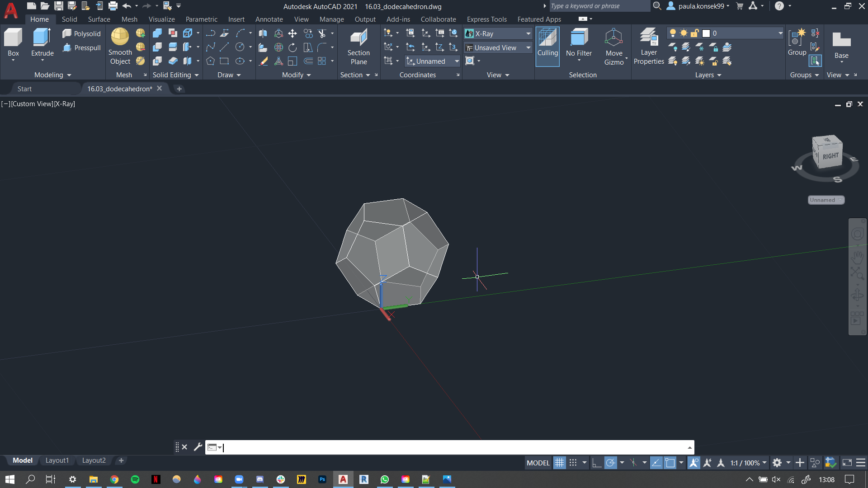Toggle X-Ray visual style mode
This screenshot has width=868, height=488.
click(x=497, y=33)
